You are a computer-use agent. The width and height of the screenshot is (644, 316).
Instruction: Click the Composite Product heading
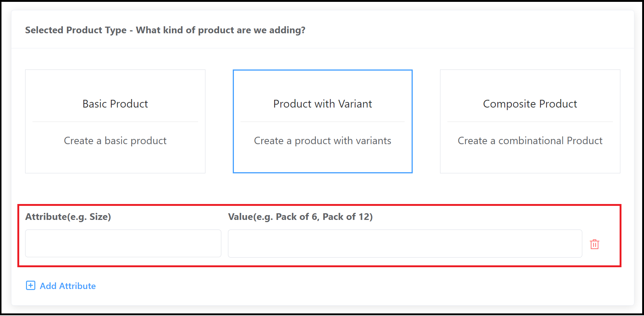coord(529,104)
